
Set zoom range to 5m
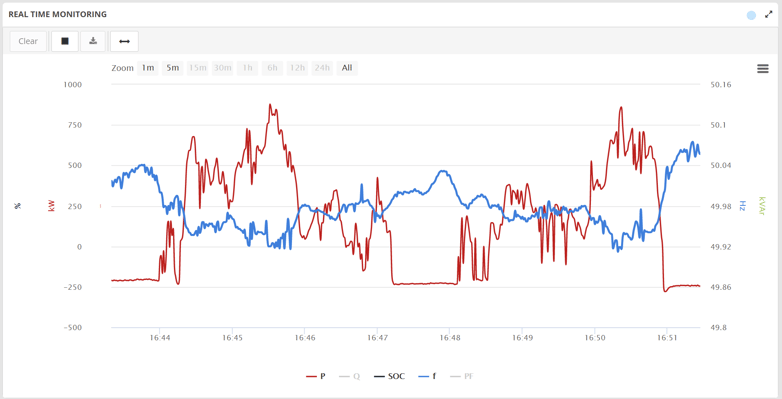pos(173,68)
